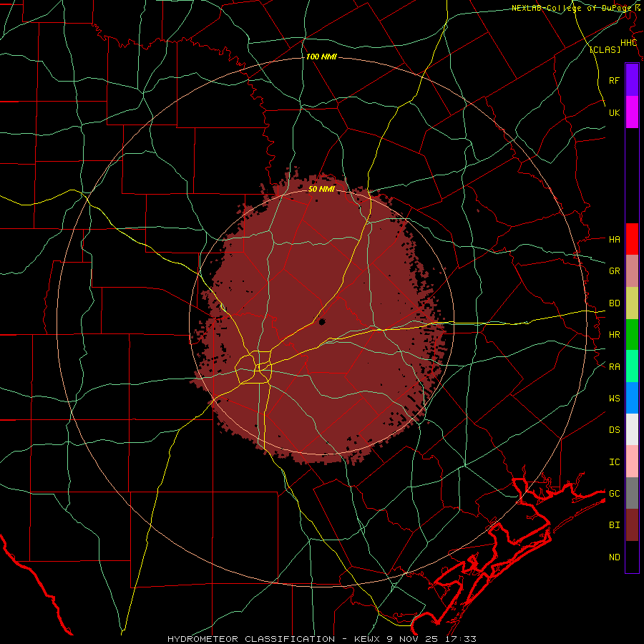Click the "BD" legend label
The height and width of the screenshot is (644, 644).
614,303
